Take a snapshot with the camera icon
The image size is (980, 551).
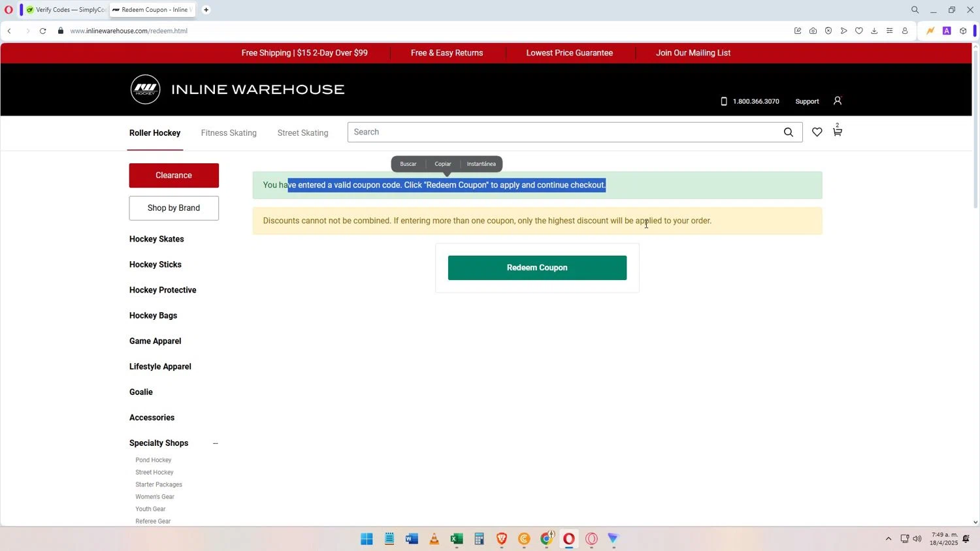click(x=813, y=31)
